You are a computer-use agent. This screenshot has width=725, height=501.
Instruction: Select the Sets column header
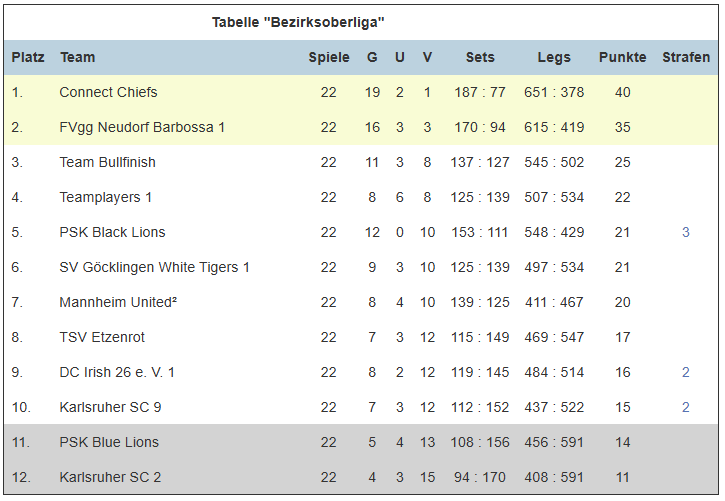(x=480, y=57)
